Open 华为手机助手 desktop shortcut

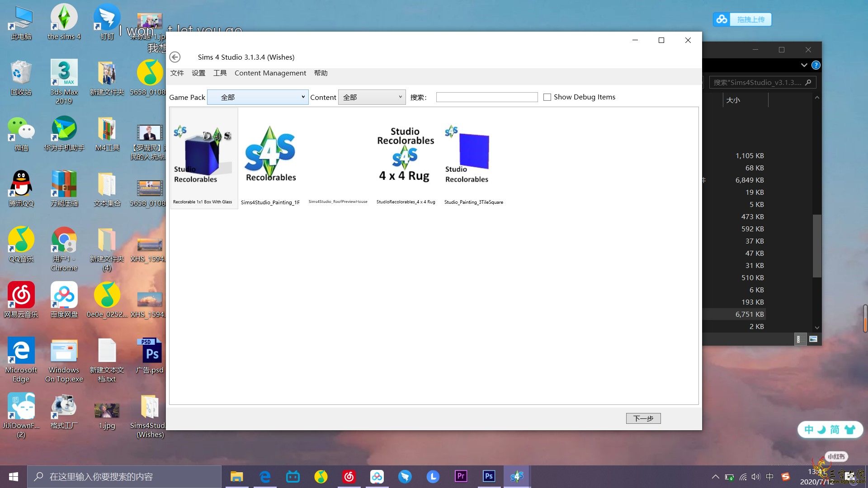click(x=64, y=134)
